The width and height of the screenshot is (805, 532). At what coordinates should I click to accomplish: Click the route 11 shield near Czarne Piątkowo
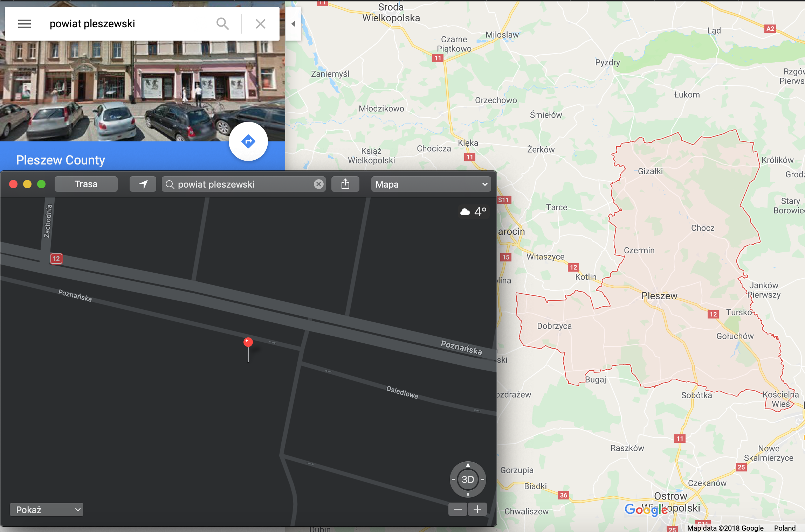coord(438,58)
